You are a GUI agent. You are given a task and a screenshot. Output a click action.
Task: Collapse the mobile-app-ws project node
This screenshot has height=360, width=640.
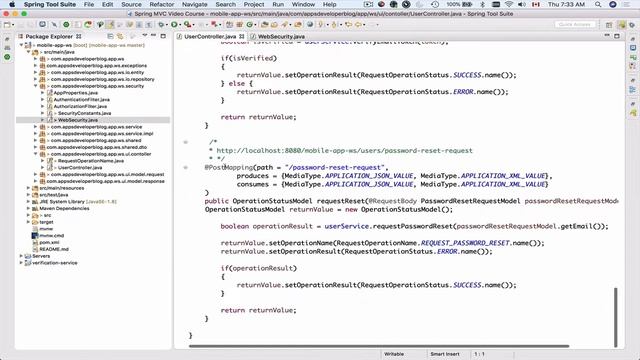pos(22,45)
